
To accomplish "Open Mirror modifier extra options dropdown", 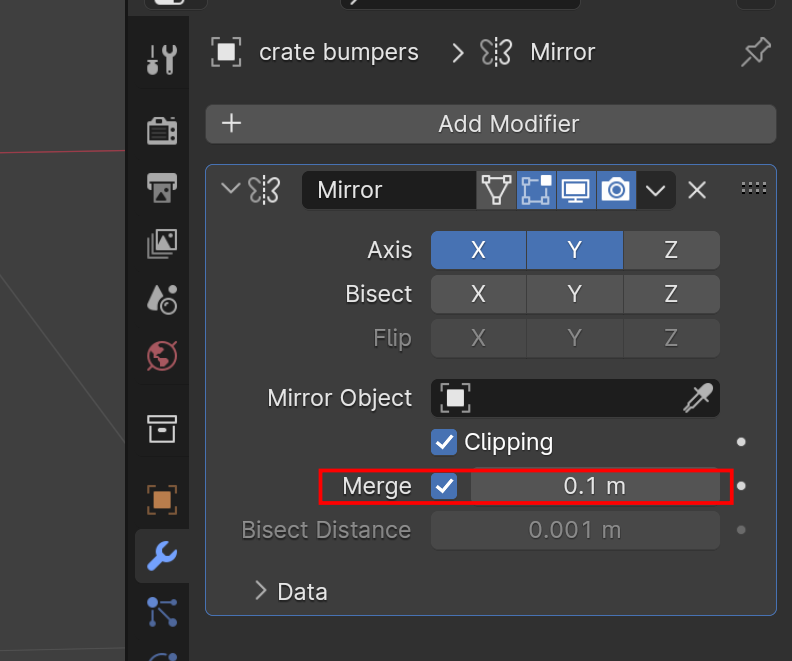I will [656, 189].
